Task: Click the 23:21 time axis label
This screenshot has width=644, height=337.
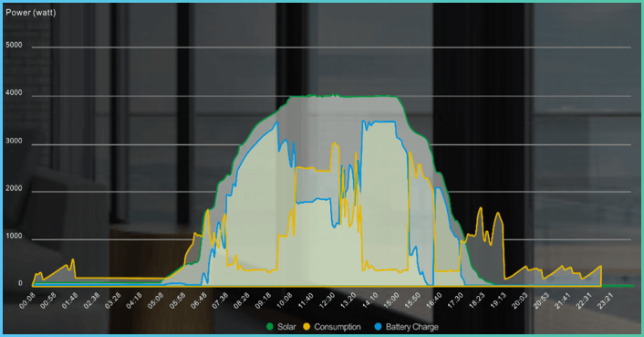Action: (606, 300)
